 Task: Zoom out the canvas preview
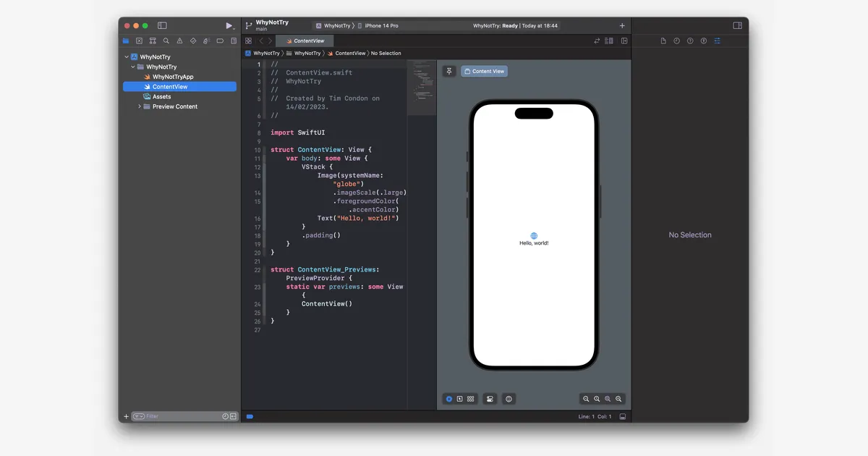point(586,399)
